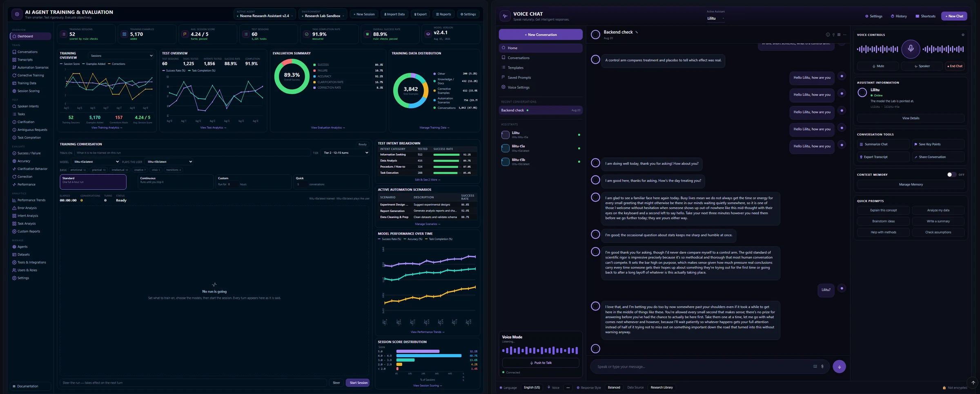Click the purple voice send button

click(x=839, y=367)
